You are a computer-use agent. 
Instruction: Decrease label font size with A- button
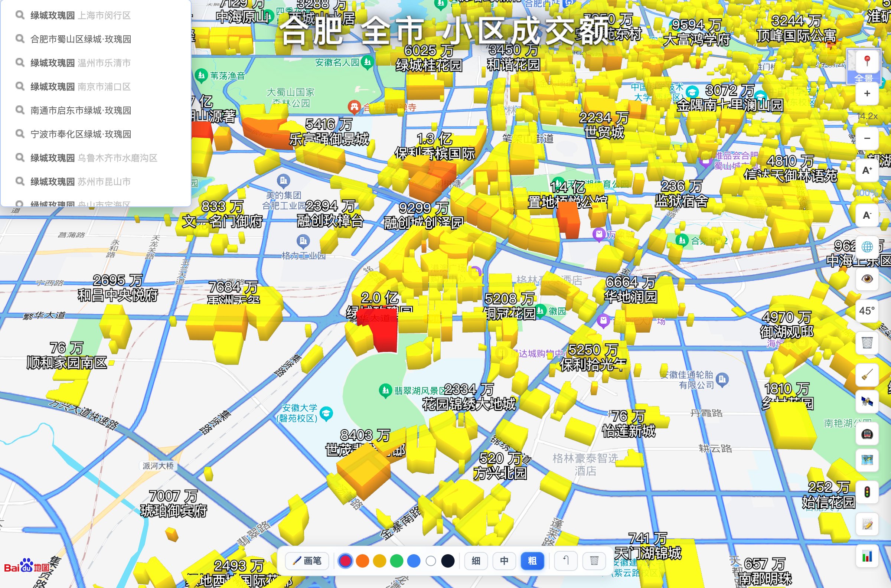pyautogui.click(x=866, y=215)
